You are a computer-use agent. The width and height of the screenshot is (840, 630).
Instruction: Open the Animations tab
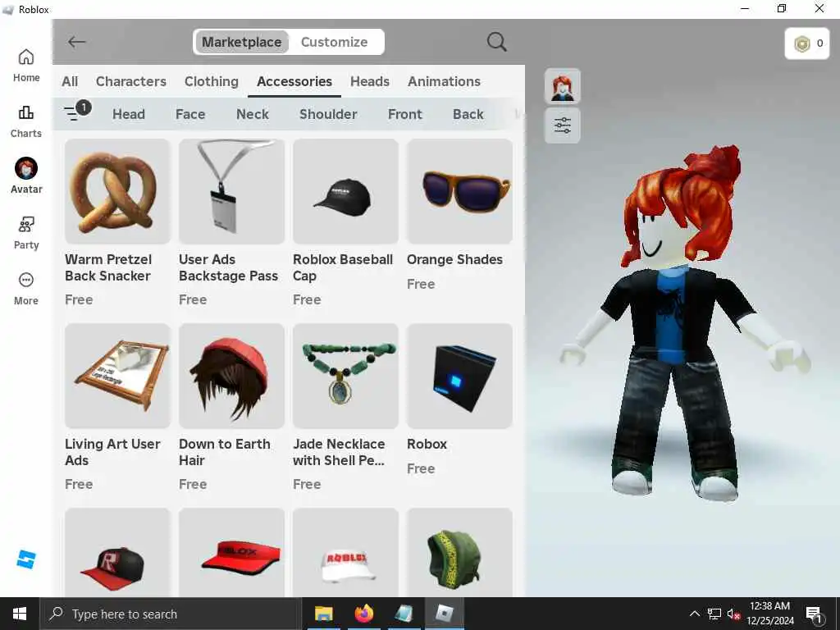444,81
